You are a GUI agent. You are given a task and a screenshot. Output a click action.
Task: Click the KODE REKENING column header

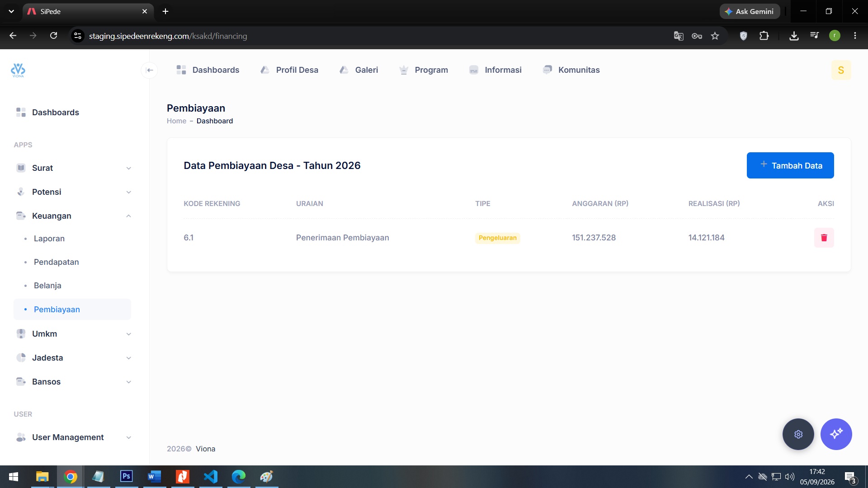coord(212,204)
